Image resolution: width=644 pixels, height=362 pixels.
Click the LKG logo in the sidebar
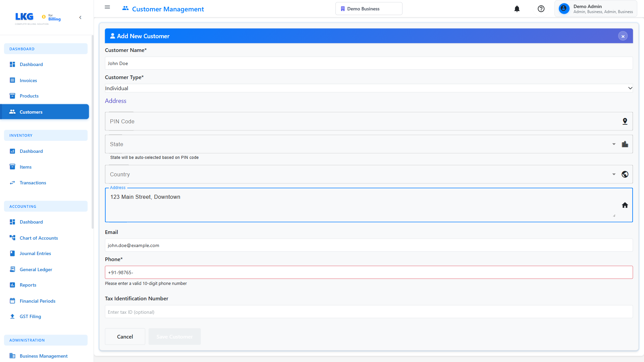24,17
